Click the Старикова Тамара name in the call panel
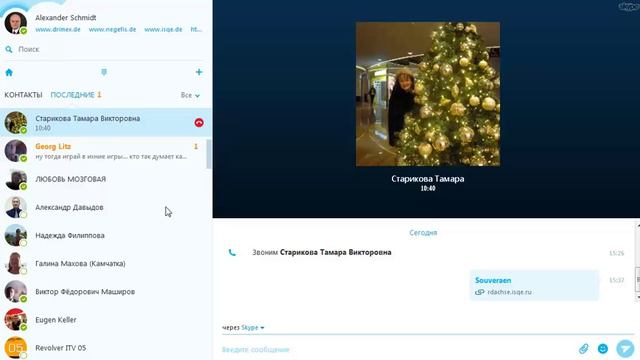640x360 pixels. click(x=428, y=179)
